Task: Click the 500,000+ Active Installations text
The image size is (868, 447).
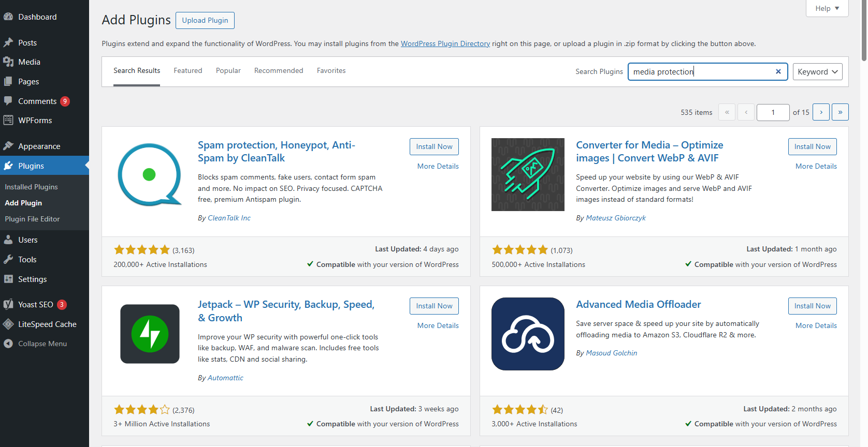Action: tap(538, 264)
